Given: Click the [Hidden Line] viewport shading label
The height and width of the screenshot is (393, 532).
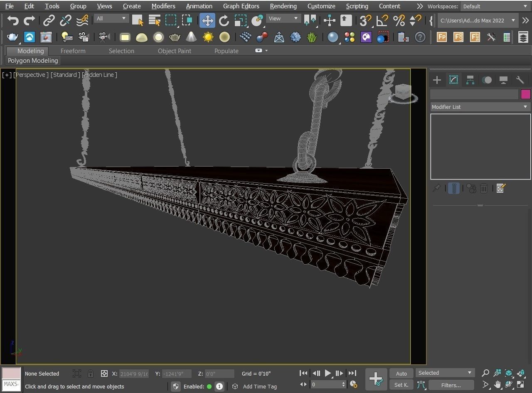Looking at the screenshot, I should (x=100, y=75).
